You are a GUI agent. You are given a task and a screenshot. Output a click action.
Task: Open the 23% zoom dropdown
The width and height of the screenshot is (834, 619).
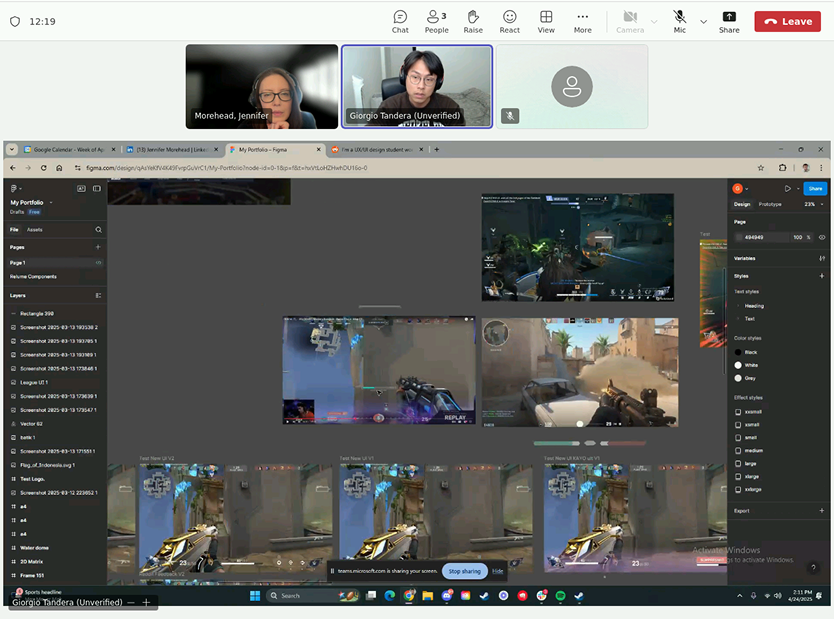click(x=814, y=204)
